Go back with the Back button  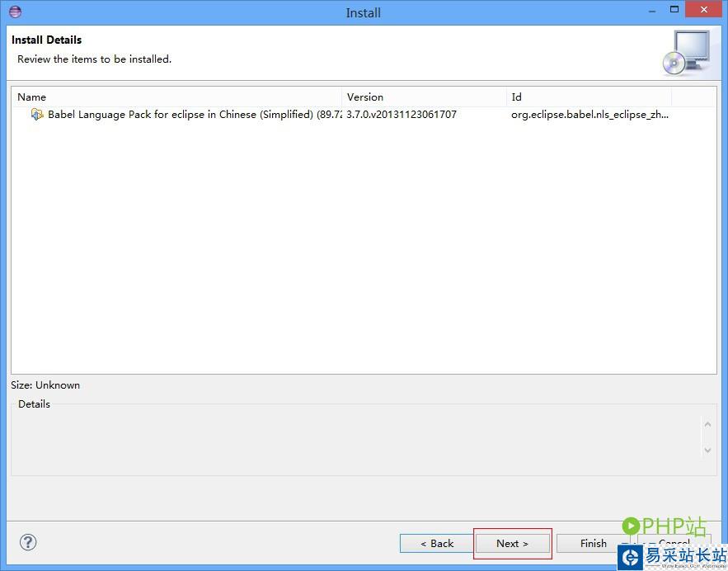point(436,543)
